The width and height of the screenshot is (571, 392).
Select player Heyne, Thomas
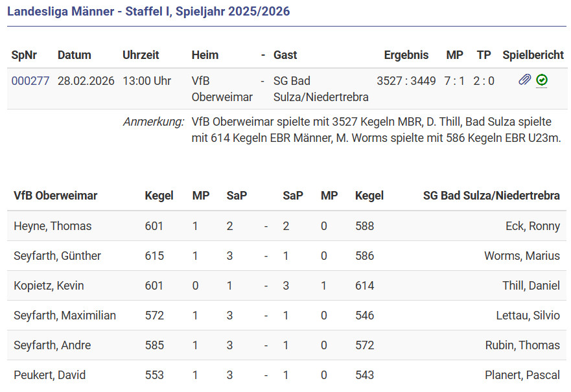[x=52, y=226]
